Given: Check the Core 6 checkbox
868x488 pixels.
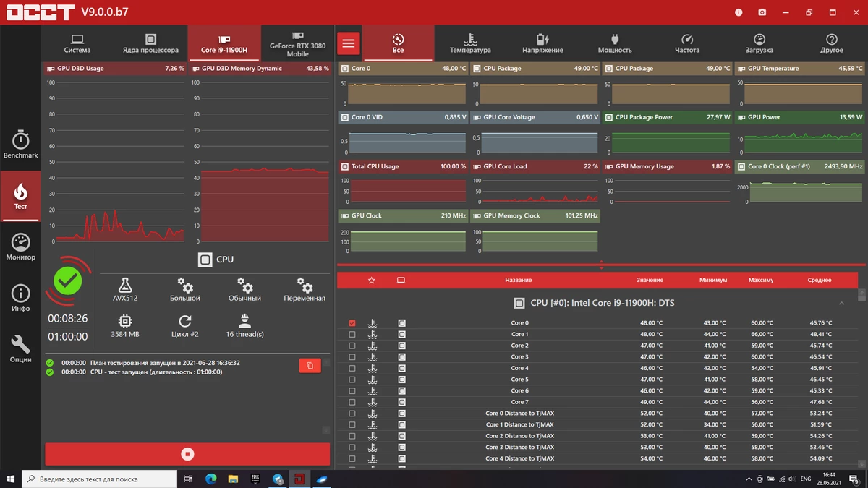Looking at the screenshot, I should (x=352, y=391).
